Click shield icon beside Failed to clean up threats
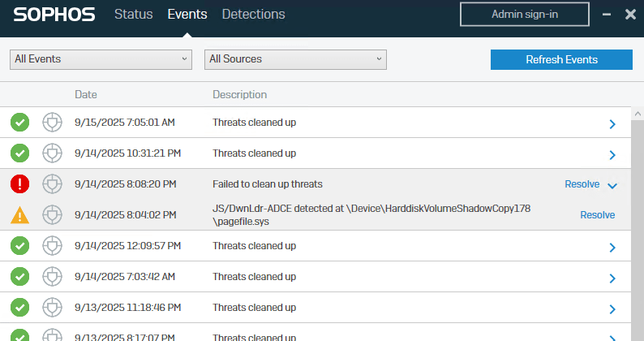Viewport: 644px width, 341px height. coord(52,184)
